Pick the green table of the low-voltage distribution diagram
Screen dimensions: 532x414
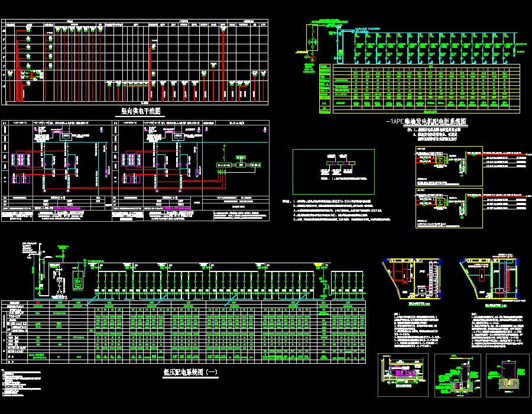pos(184,332)
